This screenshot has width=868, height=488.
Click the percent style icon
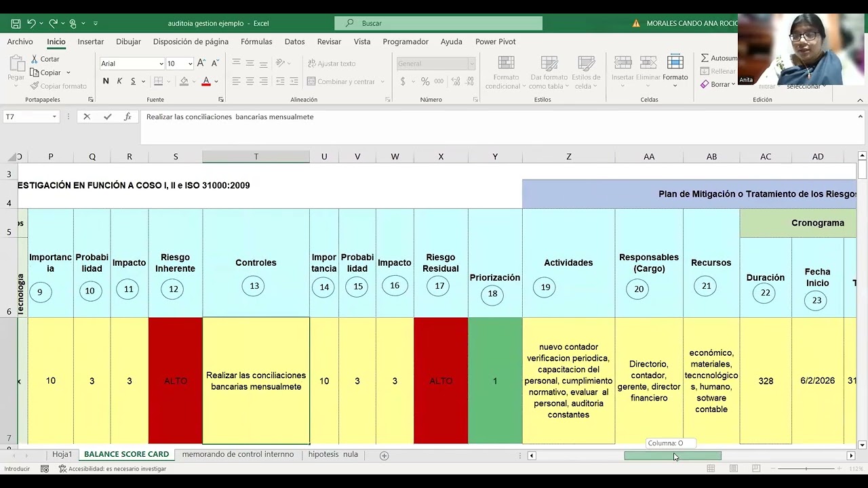(425, 81)
